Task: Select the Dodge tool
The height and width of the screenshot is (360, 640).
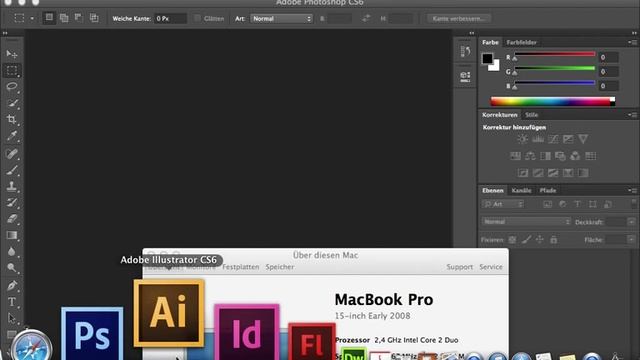Action: [12, 268]
